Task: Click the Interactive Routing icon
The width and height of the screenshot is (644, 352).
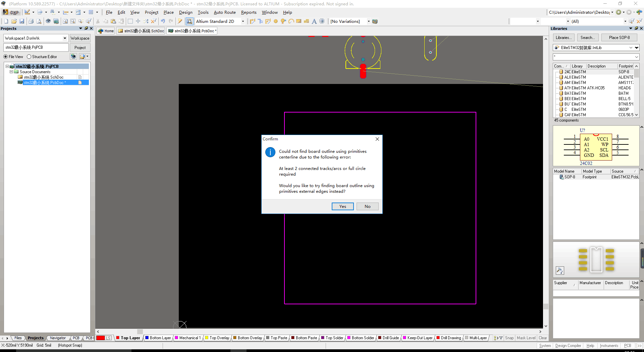Action: (253, 21)
